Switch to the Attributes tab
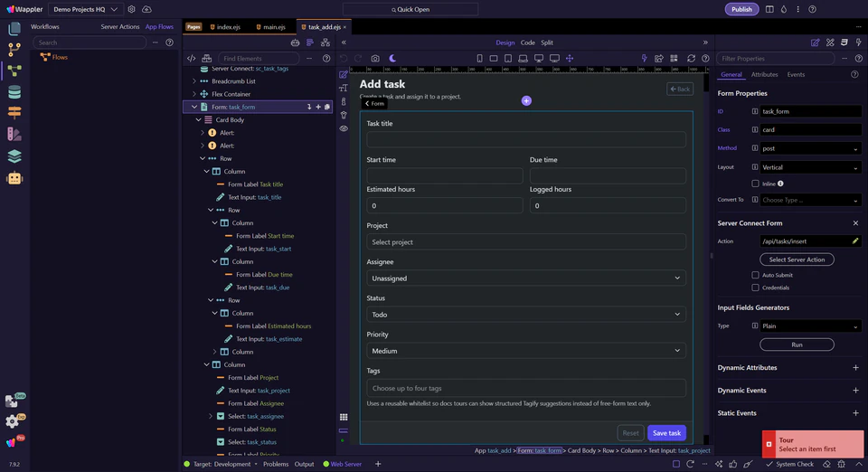This screenshot has width=868, height=472. coord(764,75)
